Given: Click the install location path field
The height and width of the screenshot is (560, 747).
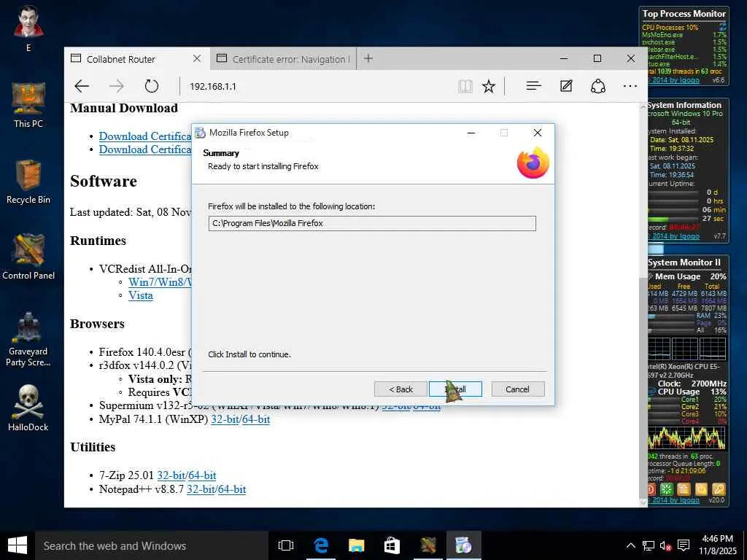Looking at the screenshot, I should coord(372,223).
